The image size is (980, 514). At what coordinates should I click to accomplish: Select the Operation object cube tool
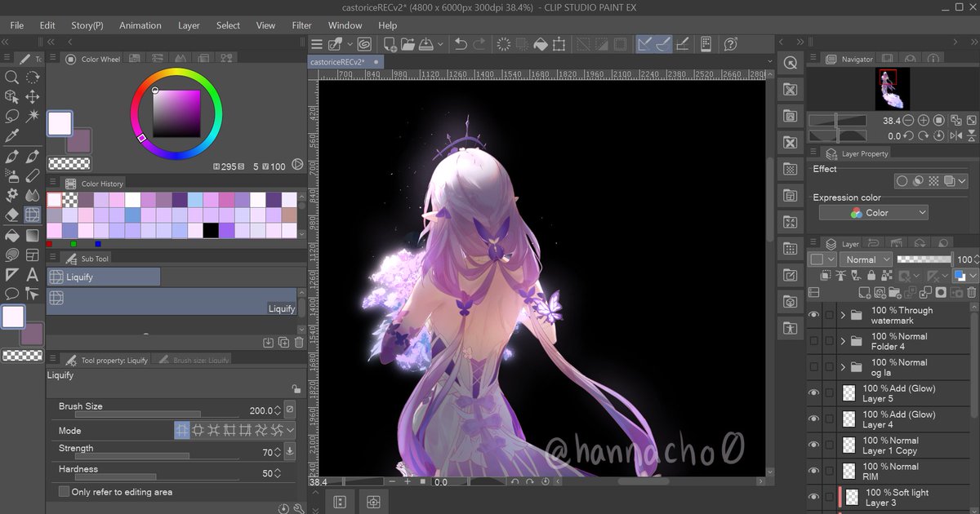click(12, 97)
